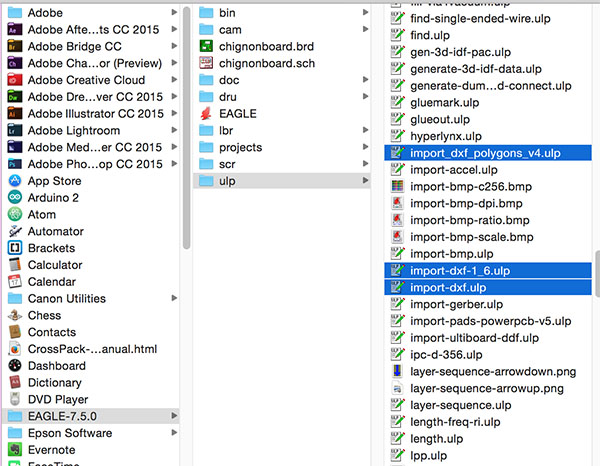This screenshot has height=466, width=600.
Task: Click the layer-sequence-arrowdown.png file icon
Action: pyautogui.click(x=397, y=371)
